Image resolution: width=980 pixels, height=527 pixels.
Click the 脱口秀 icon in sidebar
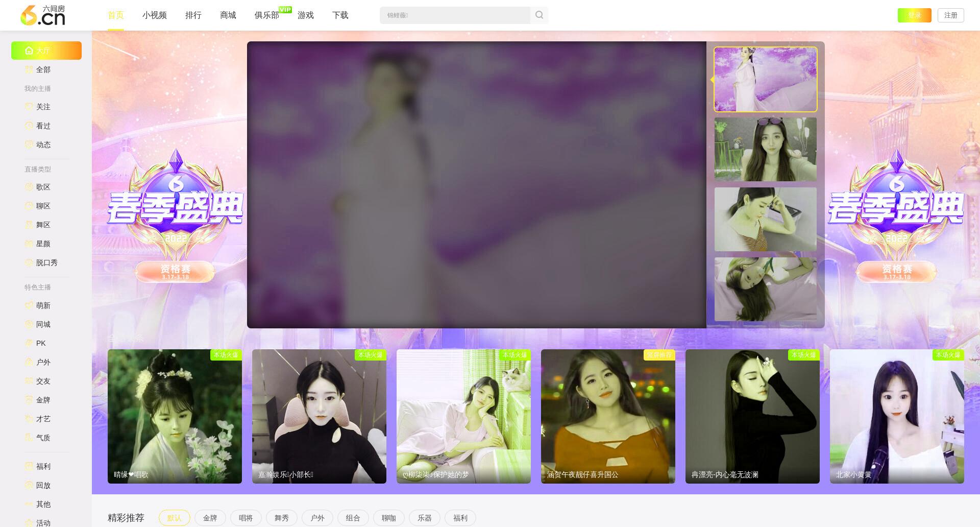pos(29,262)
